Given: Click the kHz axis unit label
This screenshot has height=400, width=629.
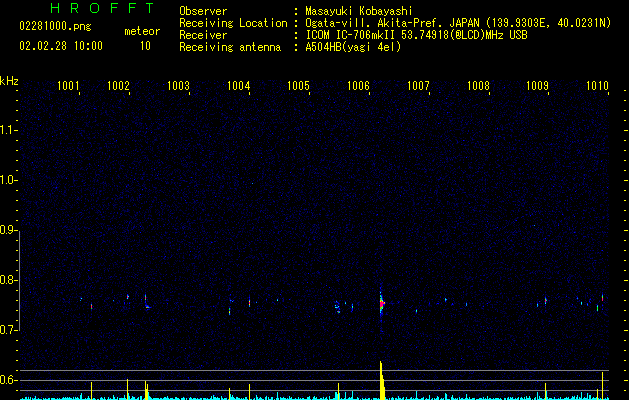Looking at the screenshot, I should 9,81.
